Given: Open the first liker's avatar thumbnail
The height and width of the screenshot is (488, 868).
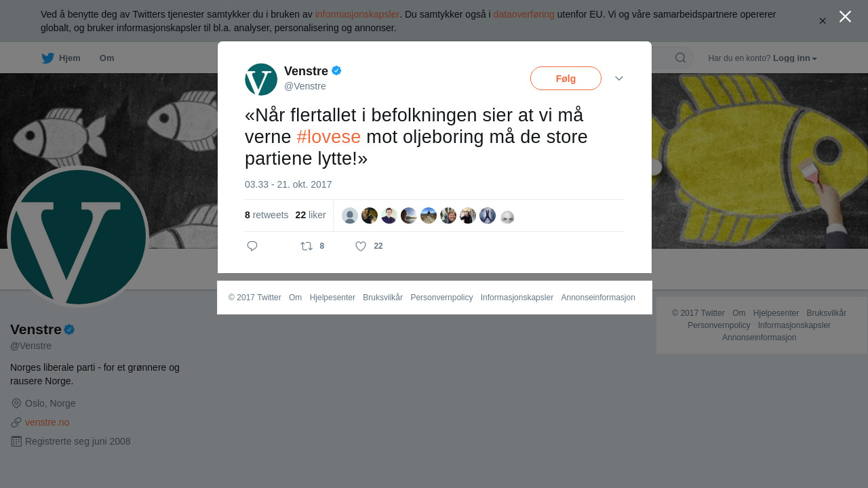Looking at the screenshot, I should 350,216.
